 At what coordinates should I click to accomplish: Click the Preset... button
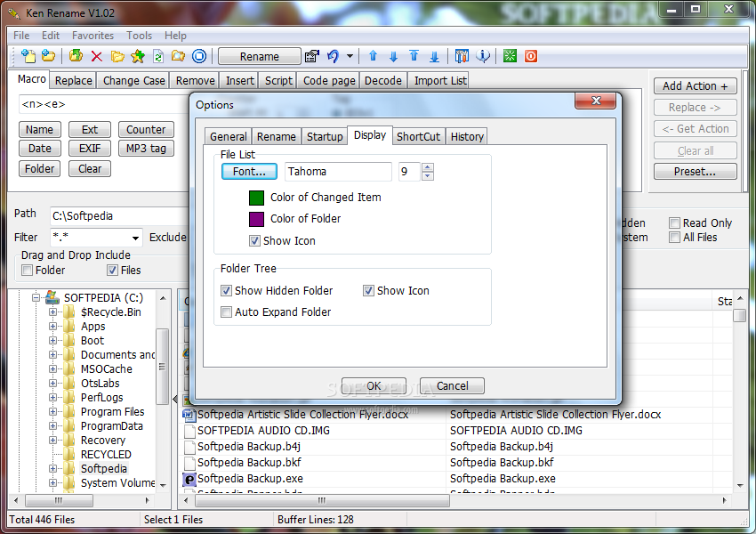696,171
